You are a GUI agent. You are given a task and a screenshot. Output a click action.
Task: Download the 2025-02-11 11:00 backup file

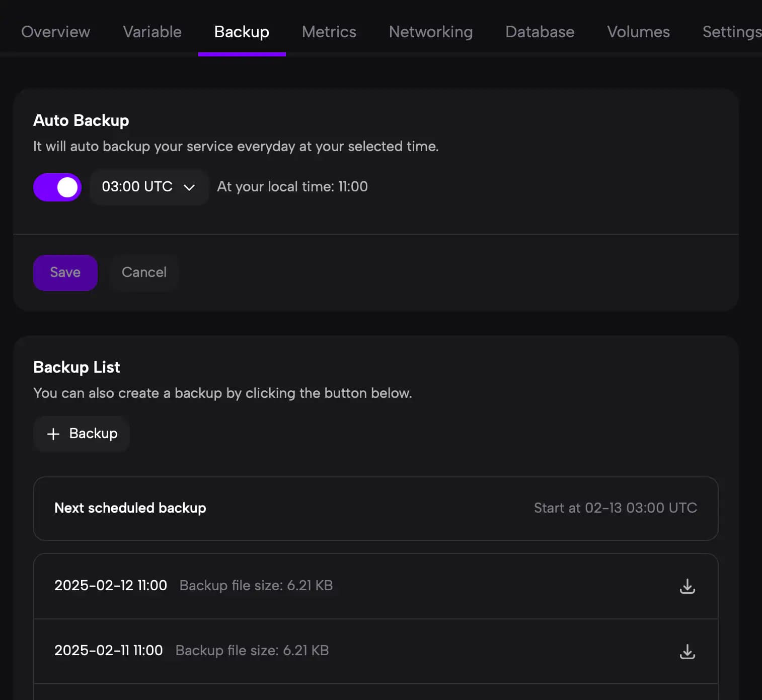(x=687, y=651)
